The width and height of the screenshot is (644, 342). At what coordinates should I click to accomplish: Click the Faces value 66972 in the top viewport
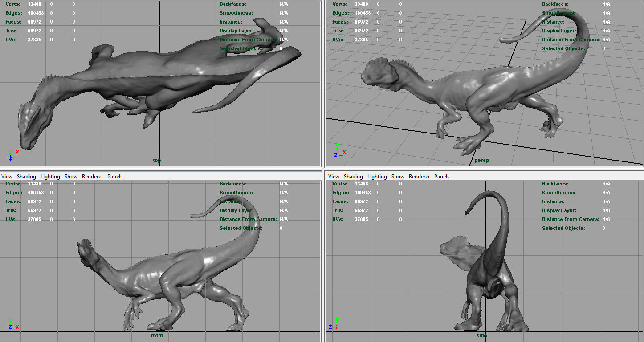34,22
